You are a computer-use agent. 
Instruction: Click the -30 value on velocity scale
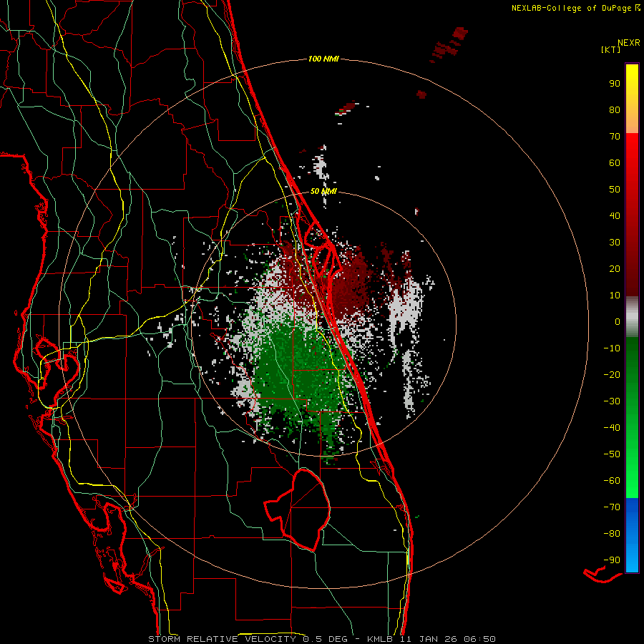click(x=612, y=401)
